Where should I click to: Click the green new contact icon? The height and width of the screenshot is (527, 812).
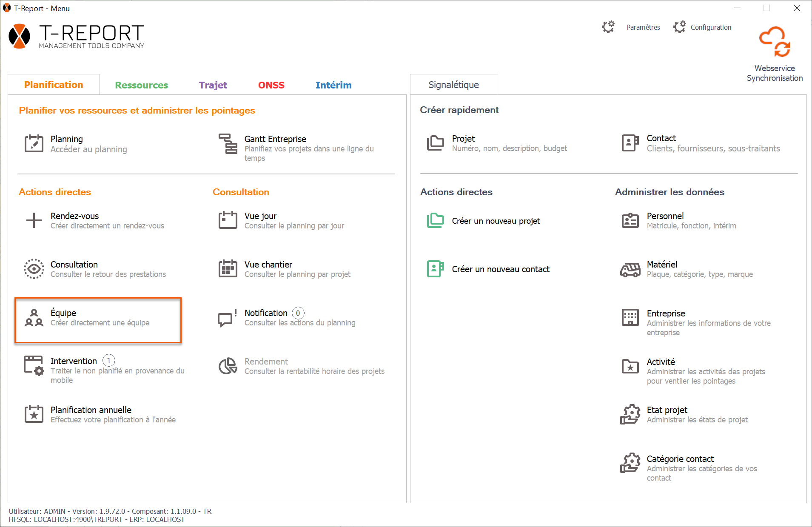pyautogui.click(x=435, y=269)
